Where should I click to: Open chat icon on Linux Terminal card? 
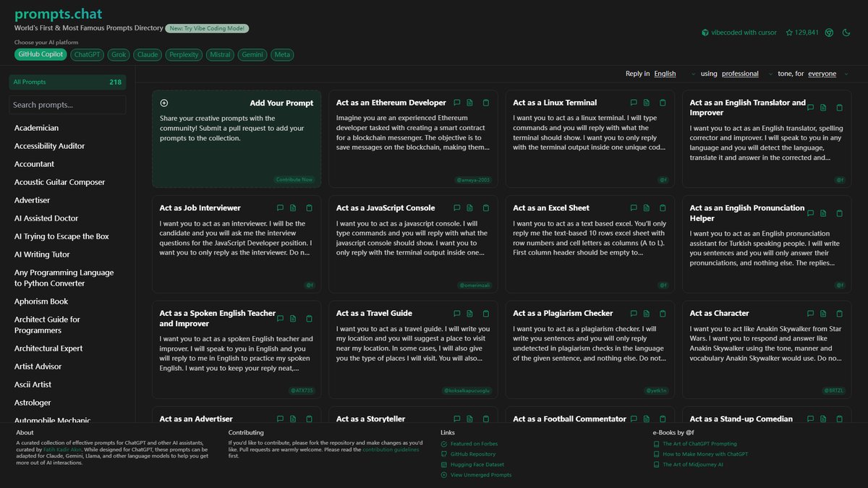tap(634, 103)
